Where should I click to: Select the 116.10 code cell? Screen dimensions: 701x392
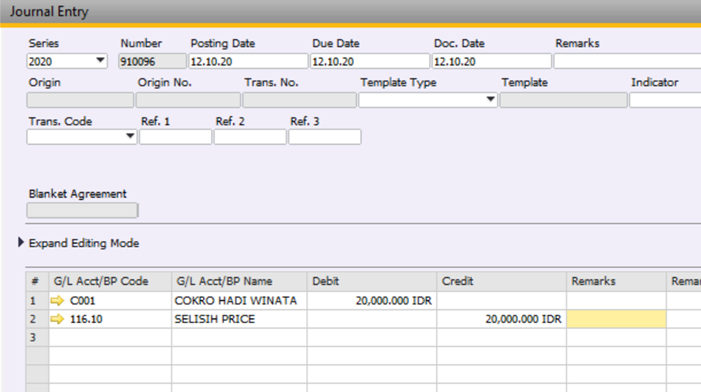pyautogui.click(x=110, y=319)
